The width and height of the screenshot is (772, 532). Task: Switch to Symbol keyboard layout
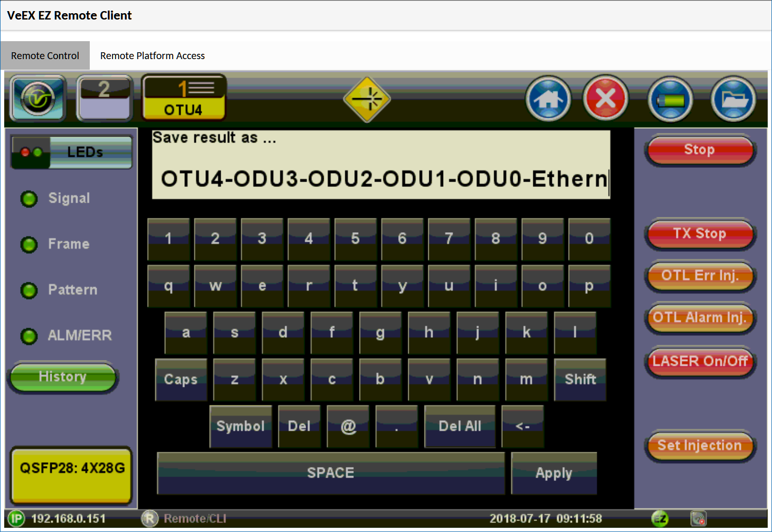click(240, 426)
